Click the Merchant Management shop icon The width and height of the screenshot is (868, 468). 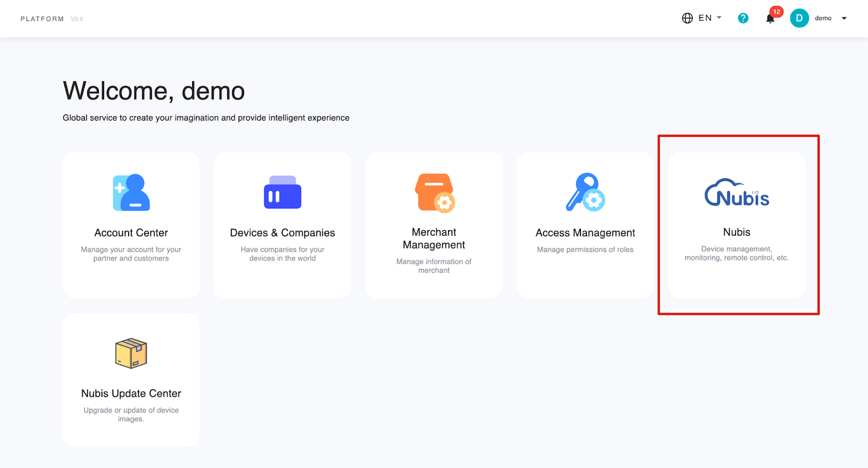[435, 193]
